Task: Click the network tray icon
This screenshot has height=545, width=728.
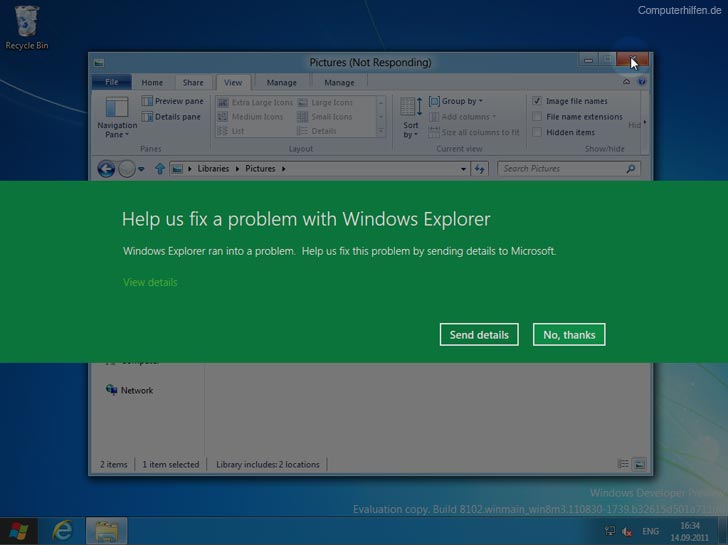Action: [610, 531]
